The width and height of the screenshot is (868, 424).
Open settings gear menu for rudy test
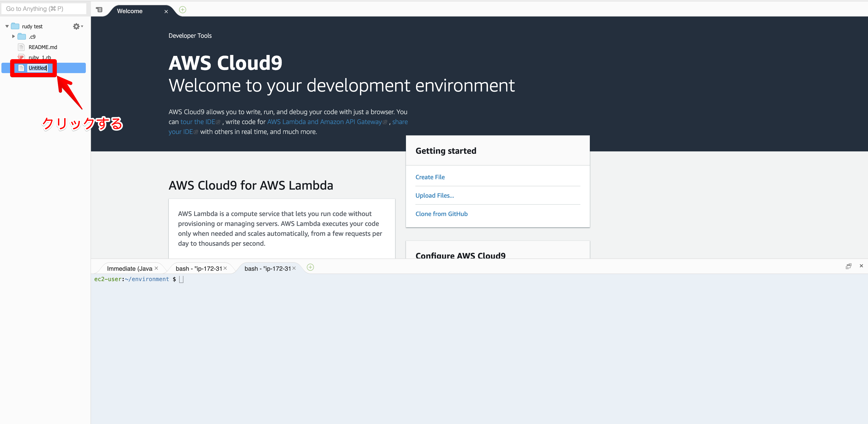[78, 26]
